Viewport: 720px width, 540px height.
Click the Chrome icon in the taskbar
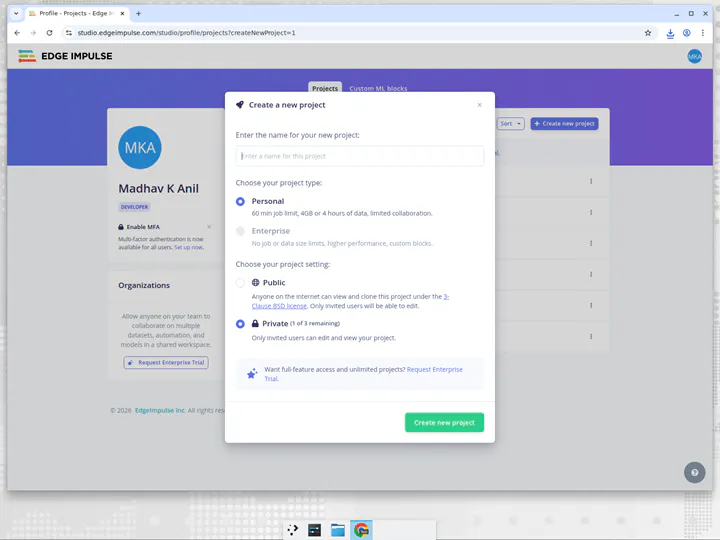pos(361,530)
